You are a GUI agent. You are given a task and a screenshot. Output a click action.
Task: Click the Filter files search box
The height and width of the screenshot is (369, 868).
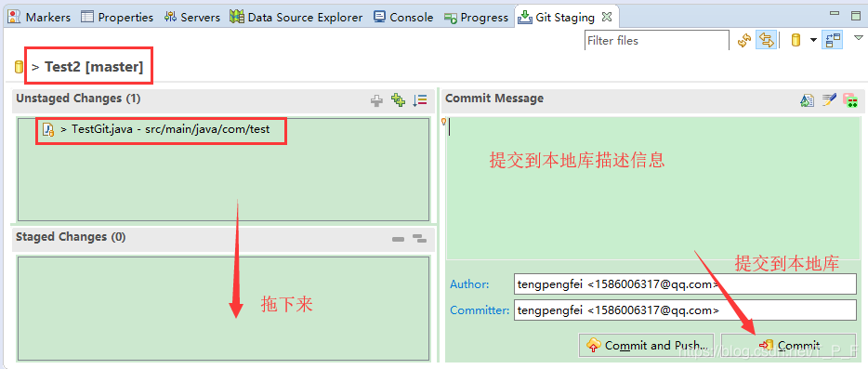coord(656,41)
